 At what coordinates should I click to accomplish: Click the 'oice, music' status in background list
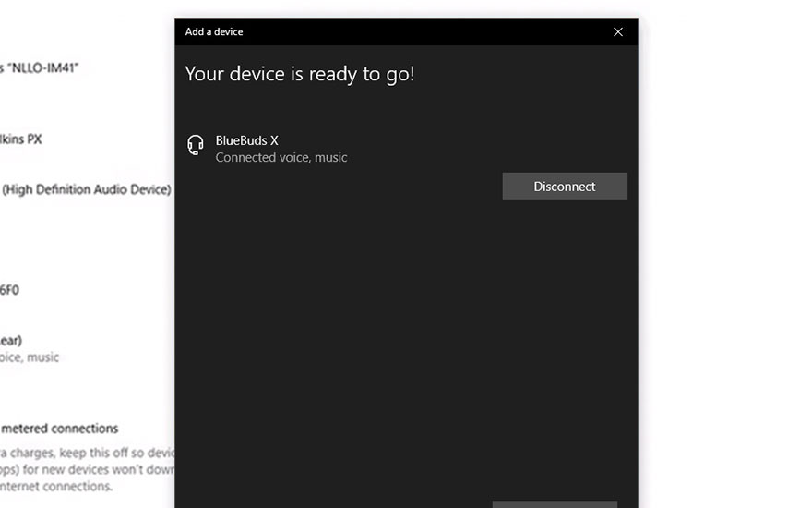click(x=30, y=357)
